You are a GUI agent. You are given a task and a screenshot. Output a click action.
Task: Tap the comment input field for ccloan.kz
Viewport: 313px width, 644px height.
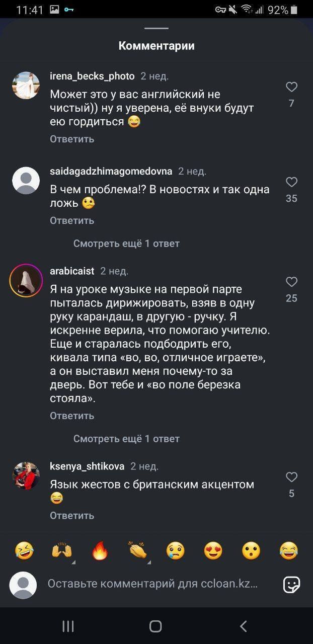click(x=152, y=584)
